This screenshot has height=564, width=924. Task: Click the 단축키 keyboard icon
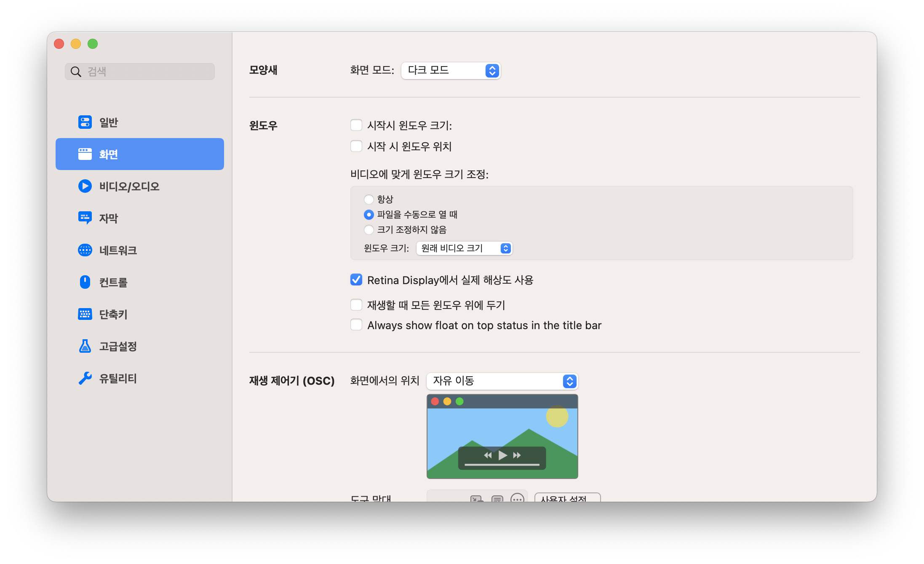pyautogui.click(x=85, y=314)
